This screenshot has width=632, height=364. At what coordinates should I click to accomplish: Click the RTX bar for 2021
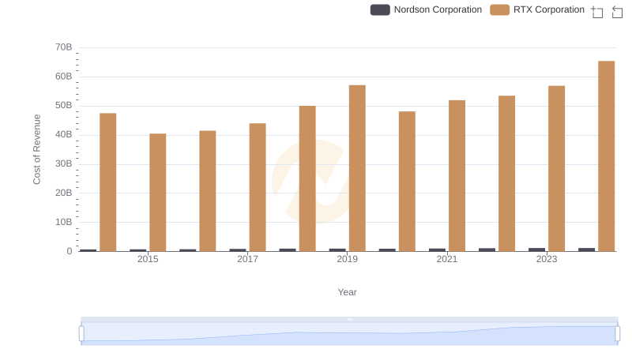(457, 176)
